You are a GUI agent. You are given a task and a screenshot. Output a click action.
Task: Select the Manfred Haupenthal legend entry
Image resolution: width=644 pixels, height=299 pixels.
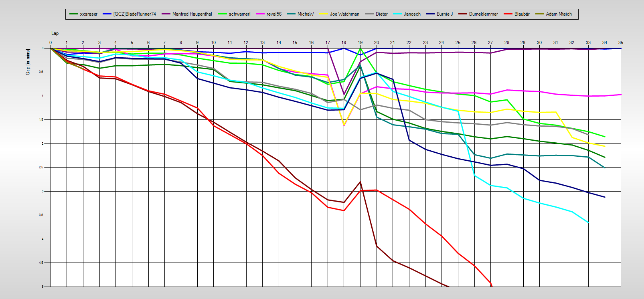tap(187, 14)
